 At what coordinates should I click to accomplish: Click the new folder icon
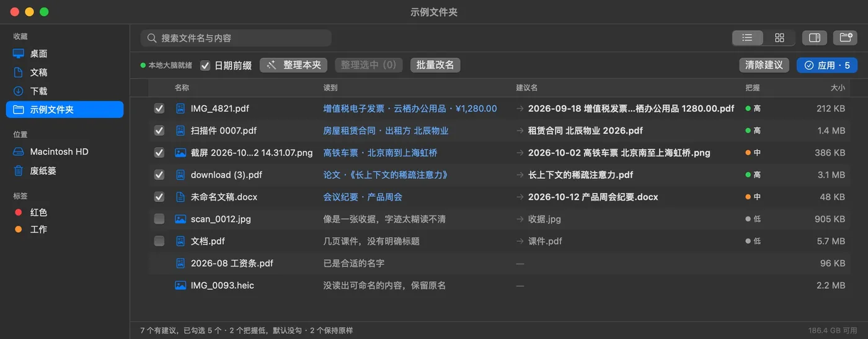pyautogui.click(x=845, y=38)
